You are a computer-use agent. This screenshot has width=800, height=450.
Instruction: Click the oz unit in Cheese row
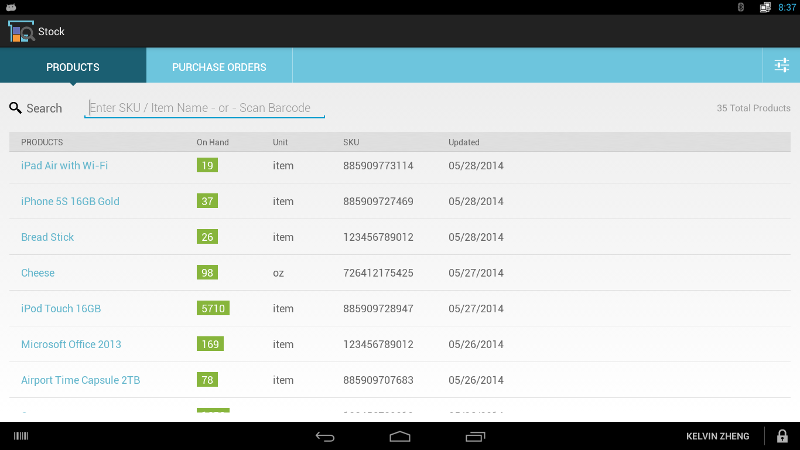click(x=278, y=273)
